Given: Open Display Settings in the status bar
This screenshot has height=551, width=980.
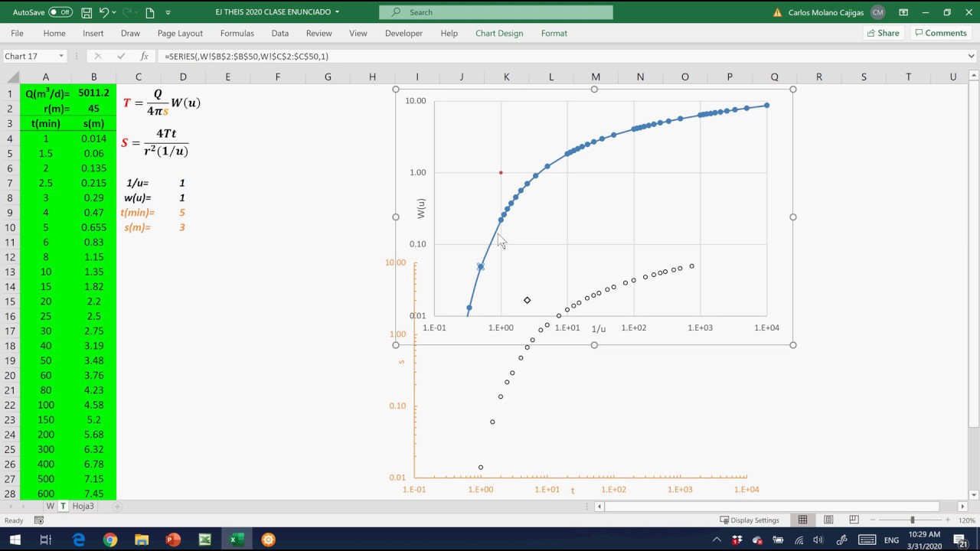Looking at the screenshot, I should [749, 520].
